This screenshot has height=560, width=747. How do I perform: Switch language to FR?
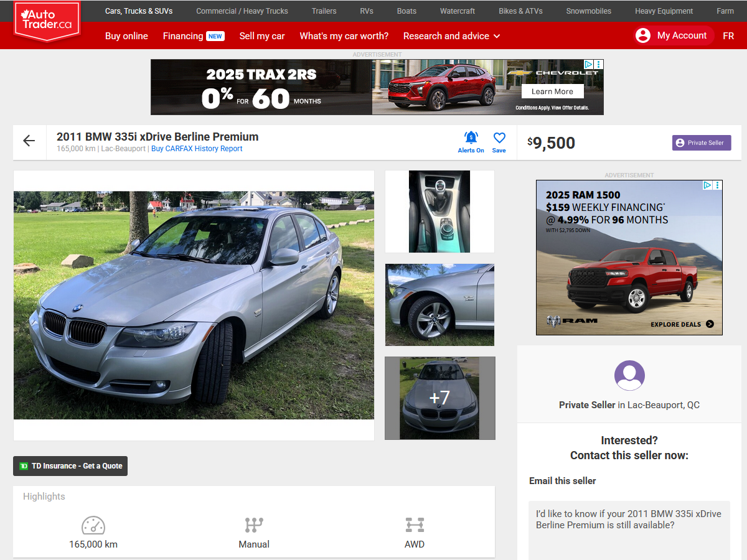728,36
